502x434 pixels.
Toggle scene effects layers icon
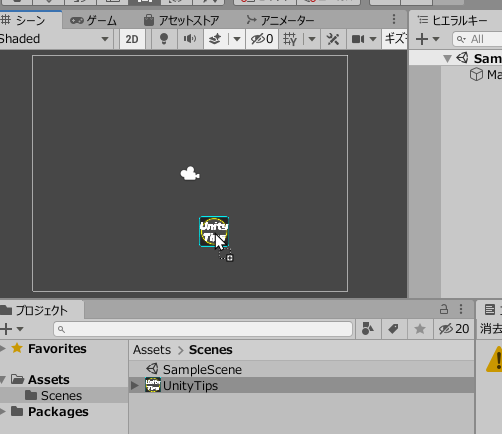[x=215, y=39]
